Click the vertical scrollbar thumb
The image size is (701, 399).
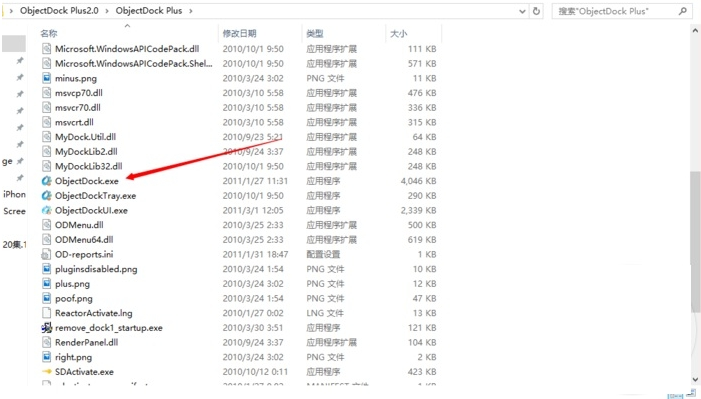pyautogui.click(x=695, y=242)
